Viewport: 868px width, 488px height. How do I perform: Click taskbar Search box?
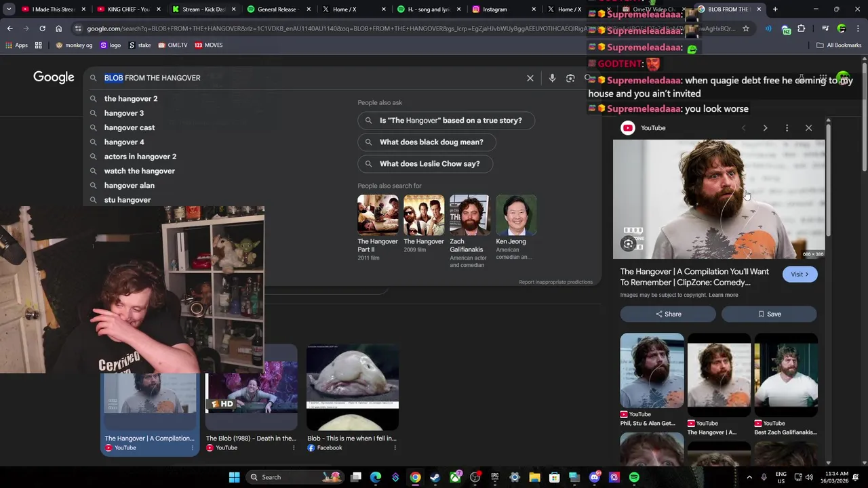296,477
